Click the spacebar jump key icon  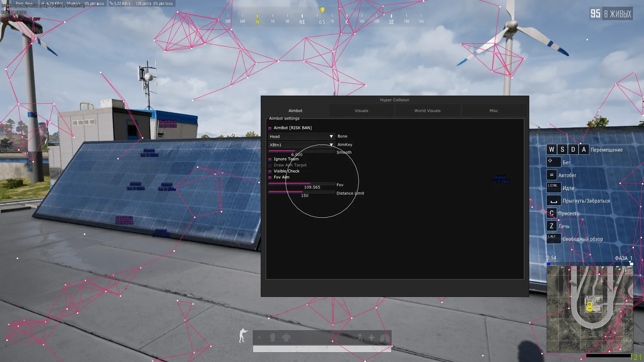(x=553, y=201)
